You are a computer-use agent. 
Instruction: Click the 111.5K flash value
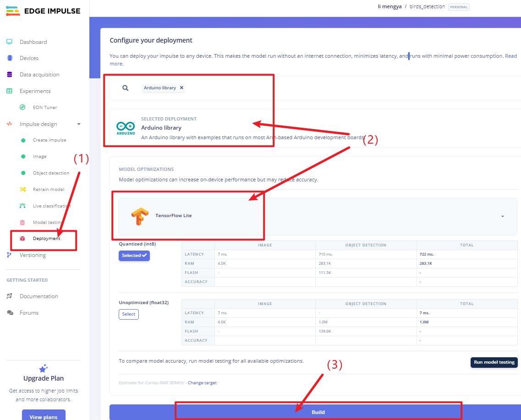click(324, 273)
